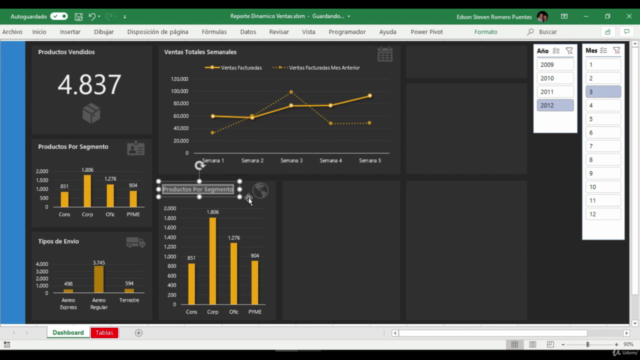Open the Ayuda tab
This screenshot has width=640, height=360.
[x=387, y=31]
